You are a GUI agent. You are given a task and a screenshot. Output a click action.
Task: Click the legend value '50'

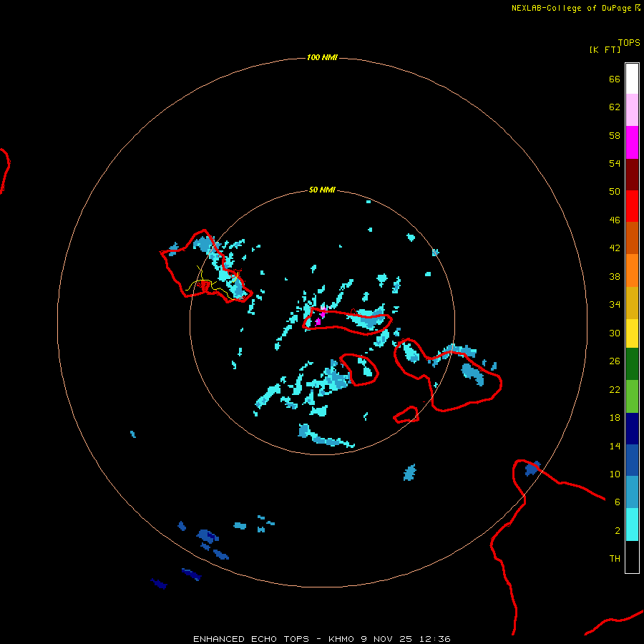coord(615,192)
